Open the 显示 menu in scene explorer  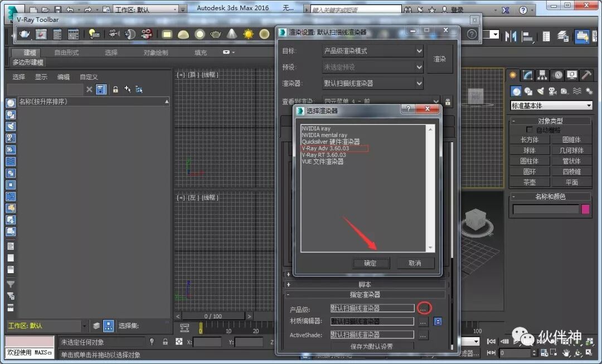(x=41, y=77)
